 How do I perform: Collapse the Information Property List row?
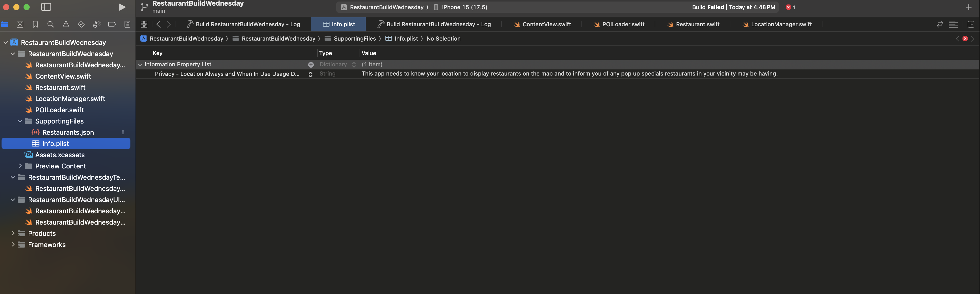pos(140,65)
